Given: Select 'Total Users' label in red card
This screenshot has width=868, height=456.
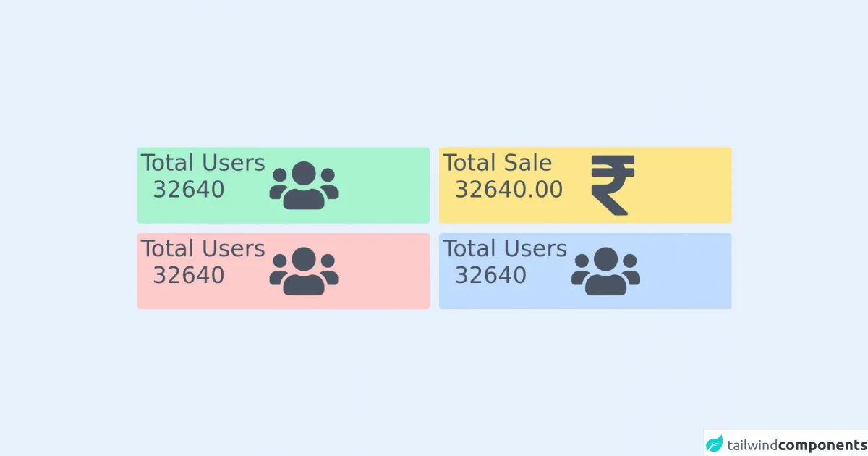Looking at the screenshot, I should coord(203,248).
